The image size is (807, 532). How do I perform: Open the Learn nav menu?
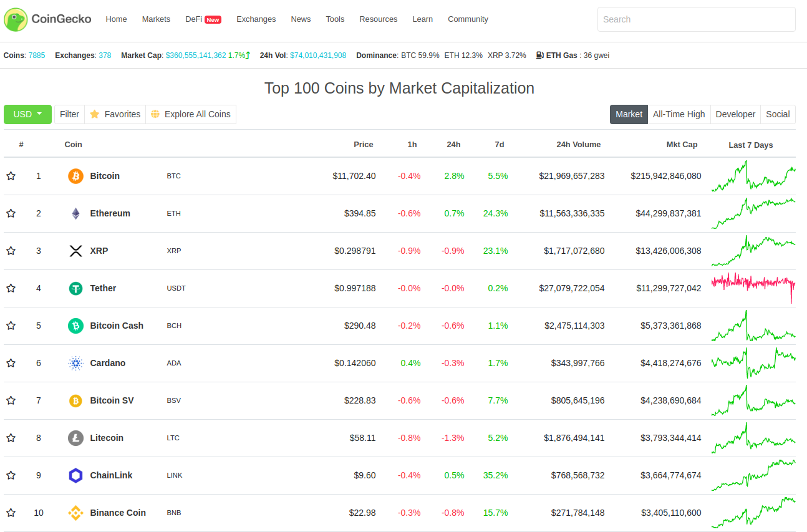click(x=422, y=19)
